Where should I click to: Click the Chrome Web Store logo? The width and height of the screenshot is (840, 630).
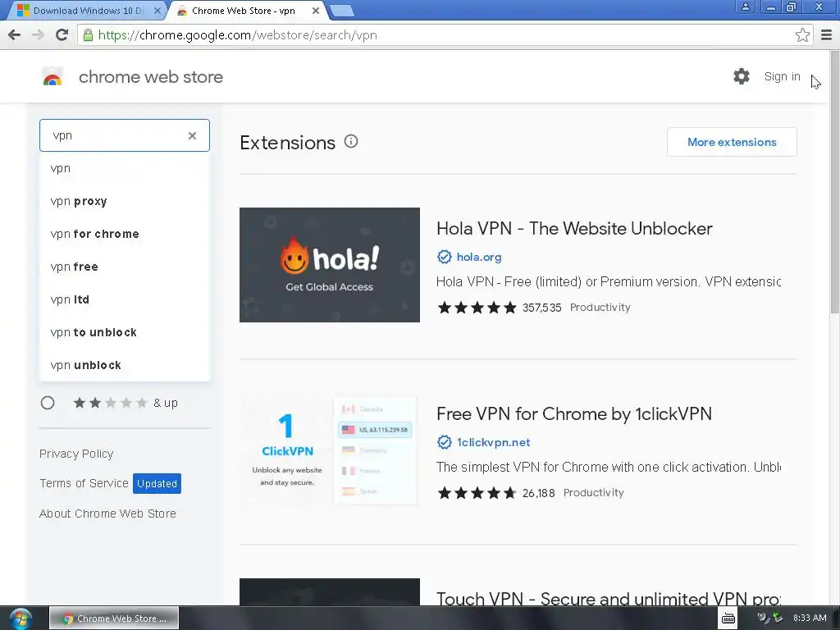[52, 76]
